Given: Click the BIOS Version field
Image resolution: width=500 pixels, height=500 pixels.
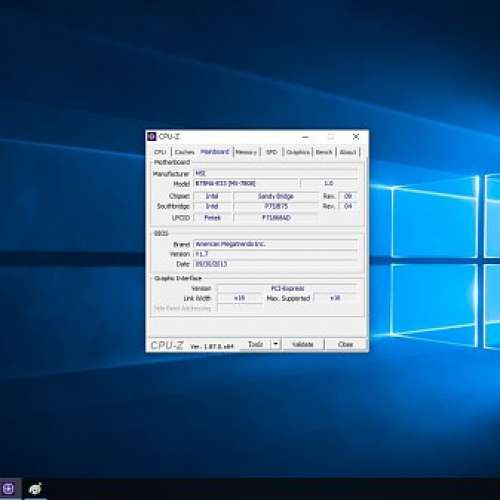Looking at the screenshot, I should [x=276, y=254].
